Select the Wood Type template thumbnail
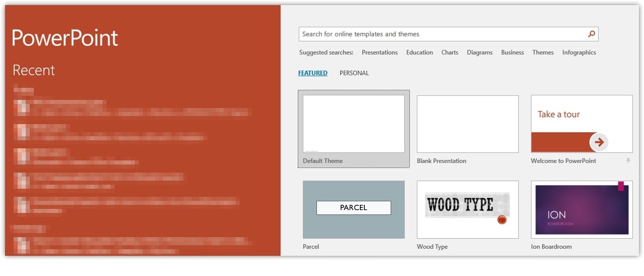 (468, 209)
